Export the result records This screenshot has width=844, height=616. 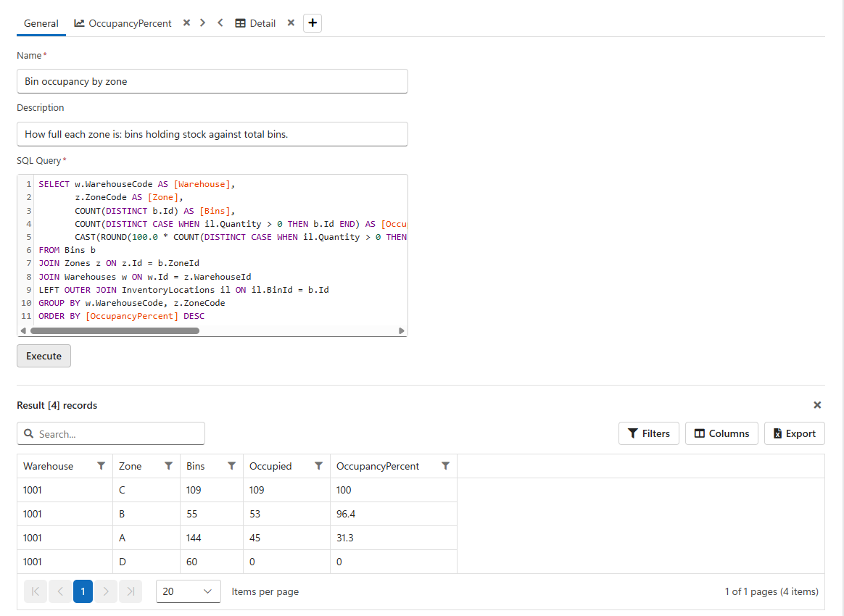pos(795,433)
